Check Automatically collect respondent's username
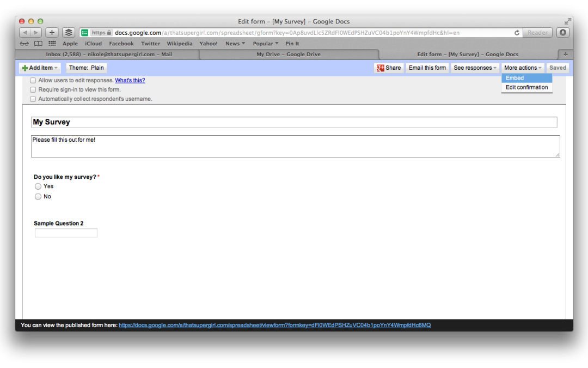The height and width of the screenshot is (368, 588). [33, 99]
